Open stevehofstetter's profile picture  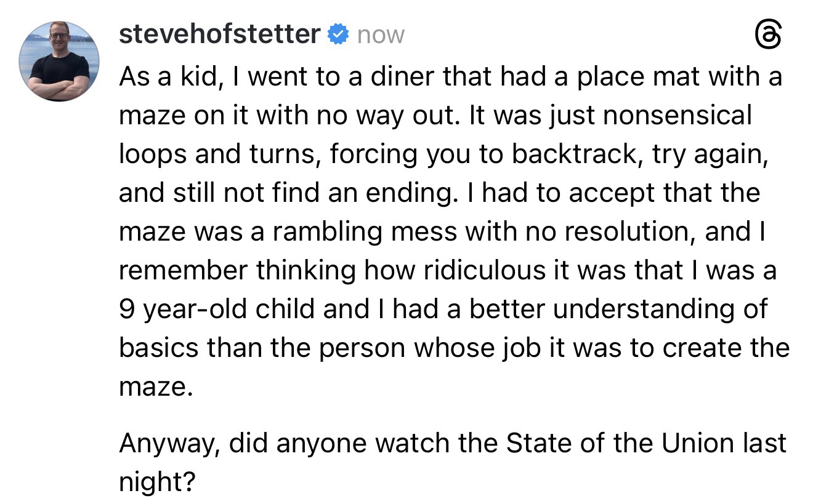[x=59, y=61]
